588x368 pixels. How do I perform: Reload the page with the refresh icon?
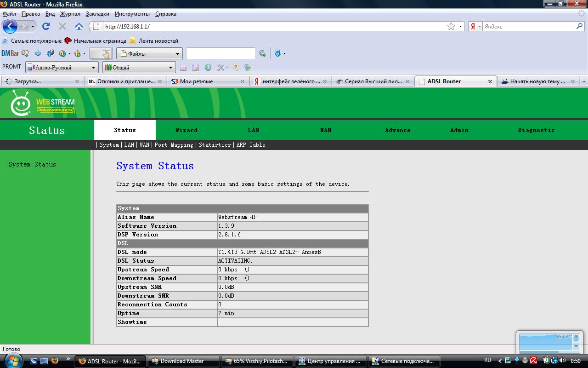tap(46, 26)
